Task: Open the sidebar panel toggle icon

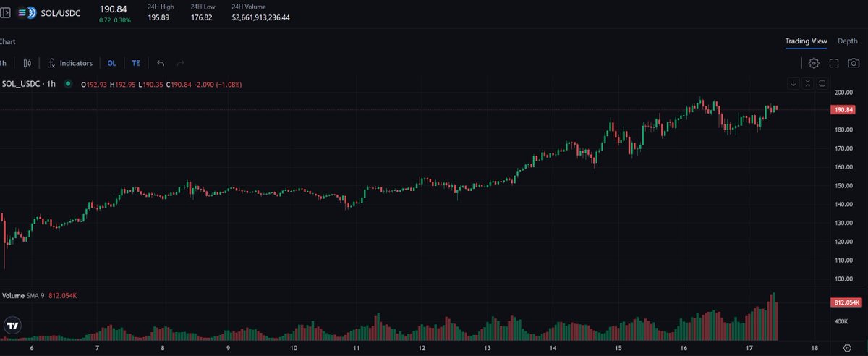Action: tap(5, 12)
